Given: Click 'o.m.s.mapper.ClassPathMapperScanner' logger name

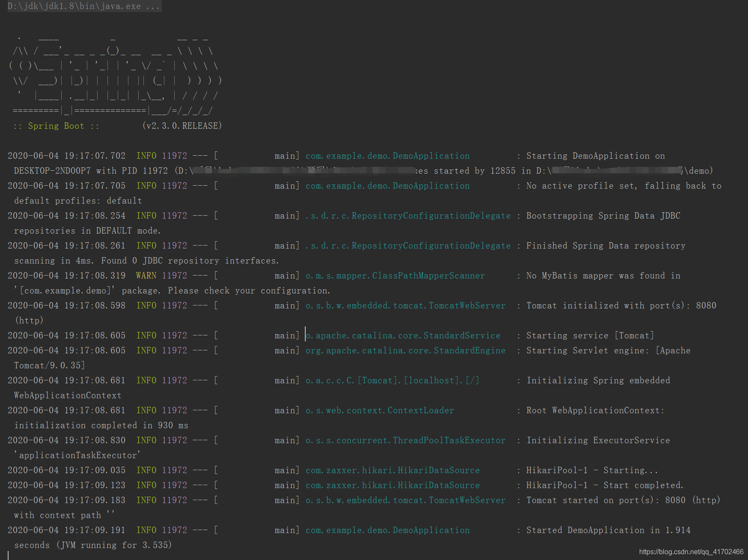Looking at the screenshot, I should (395, 276).
